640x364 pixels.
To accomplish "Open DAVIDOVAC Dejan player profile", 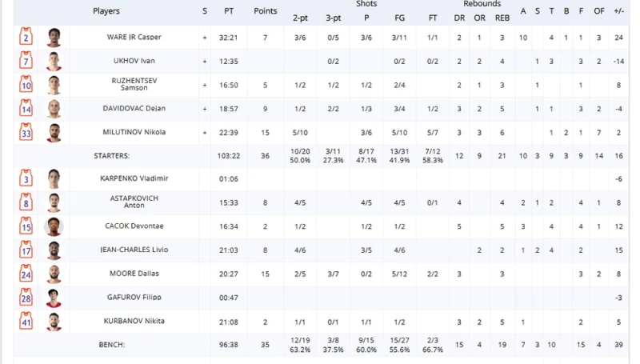I will (134, 109).
